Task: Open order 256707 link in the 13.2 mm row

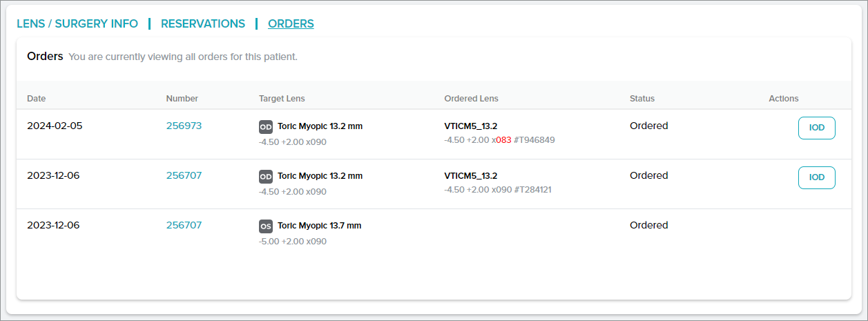Action: (184, 175)
